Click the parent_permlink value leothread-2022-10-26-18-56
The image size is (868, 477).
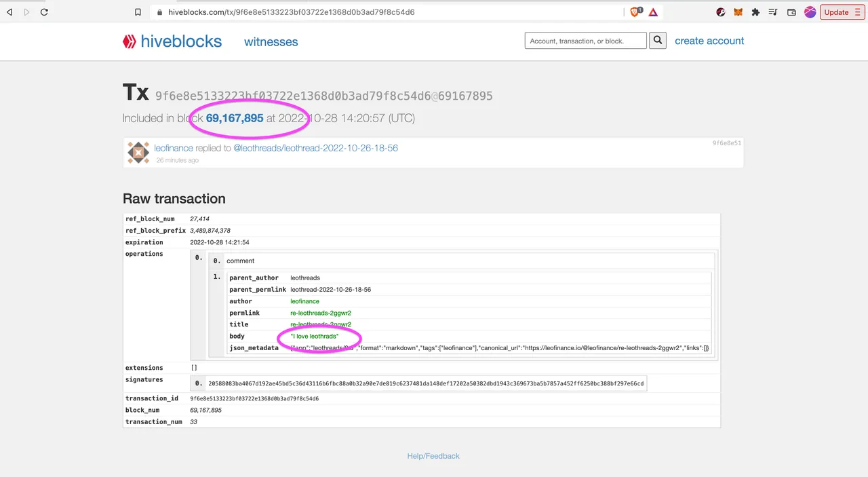point(330,290)
